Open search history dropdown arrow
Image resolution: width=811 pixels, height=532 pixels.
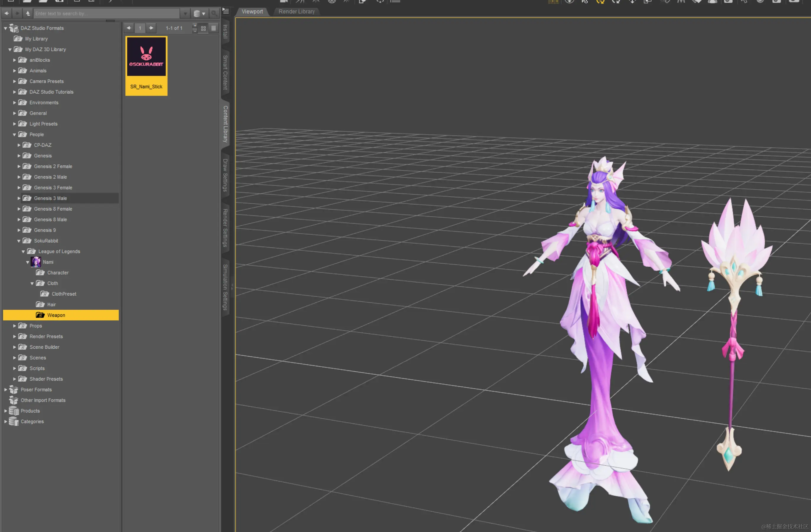point(185,14)
